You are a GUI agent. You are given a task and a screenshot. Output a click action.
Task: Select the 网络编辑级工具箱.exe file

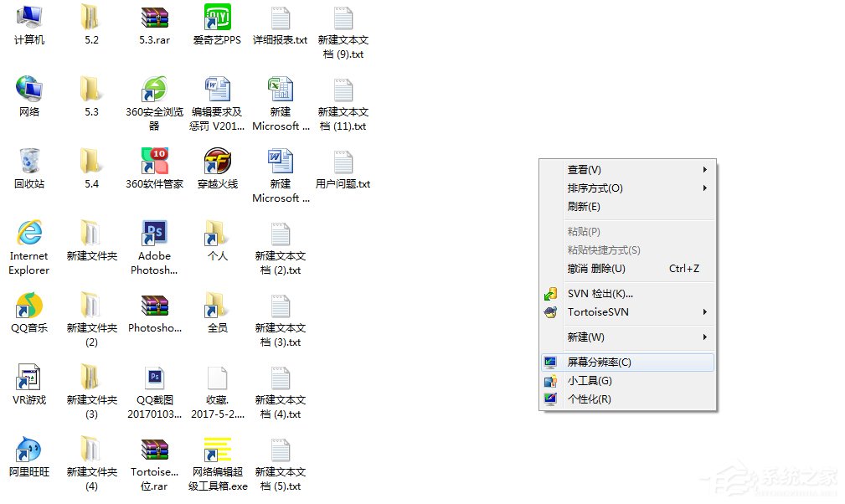217,452
